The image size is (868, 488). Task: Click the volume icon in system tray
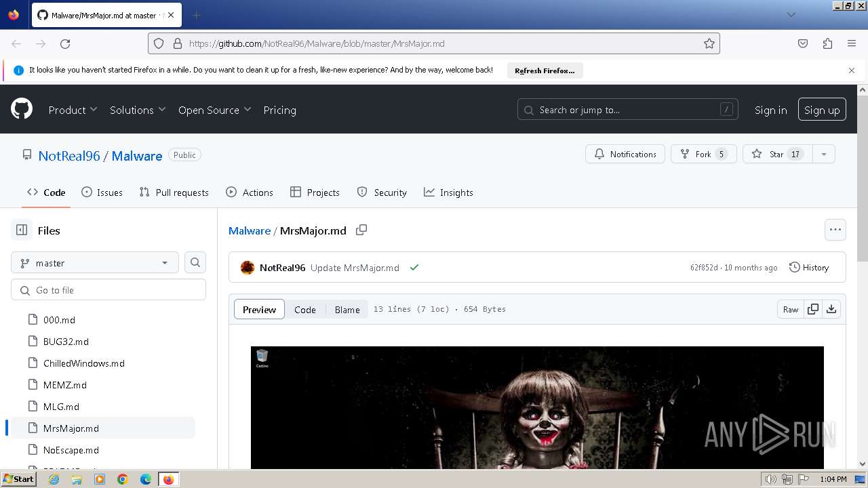771,479
